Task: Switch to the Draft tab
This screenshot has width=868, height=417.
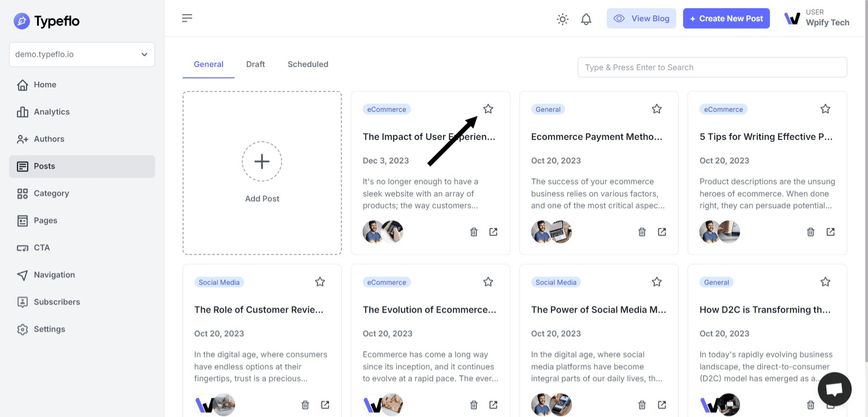Action: coord(255,64)
